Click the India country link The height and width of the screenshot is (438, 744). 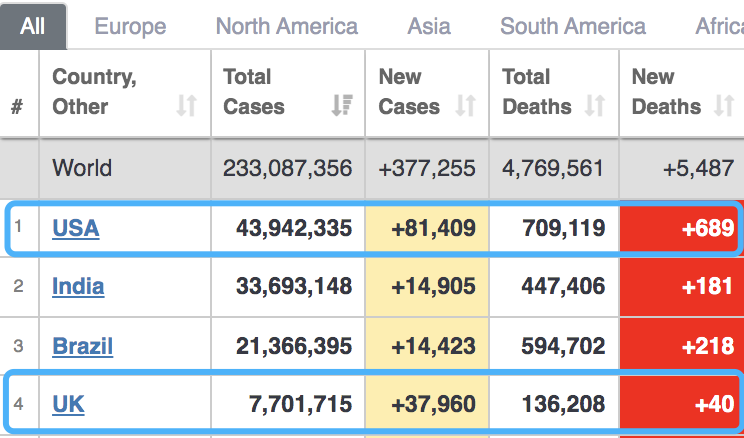coord(78,287)
